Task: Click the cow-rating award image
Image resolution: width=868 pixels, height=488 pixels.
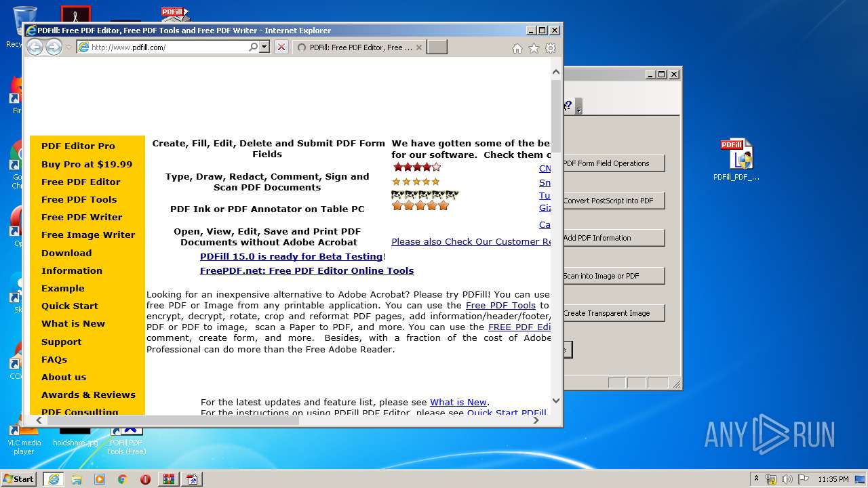Action: (425, 195)
